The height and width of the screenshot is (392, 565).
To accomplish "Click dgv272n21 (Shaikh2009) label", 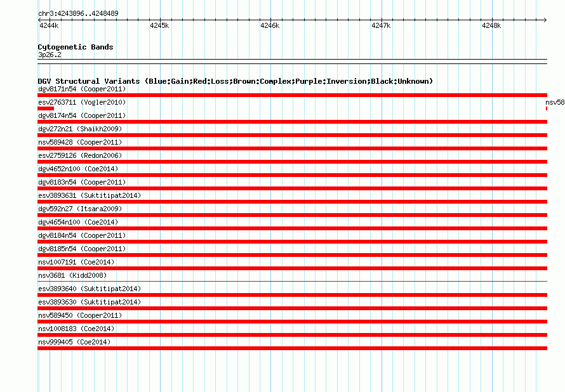I will (x=80, y=129).
